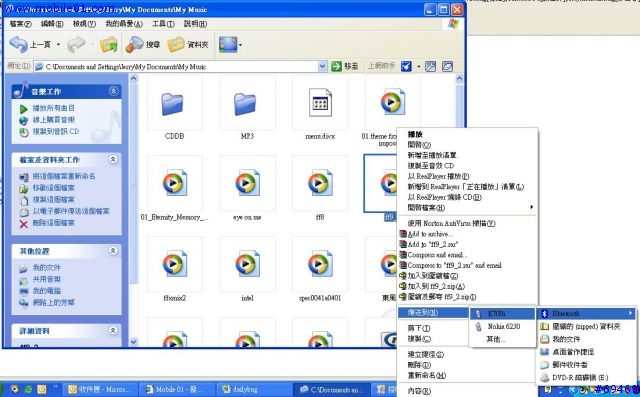Image resolution: width=640 pixels, height=397 pixels.
Task: Click the 移至 go button
Action: (x=345, y=66)
